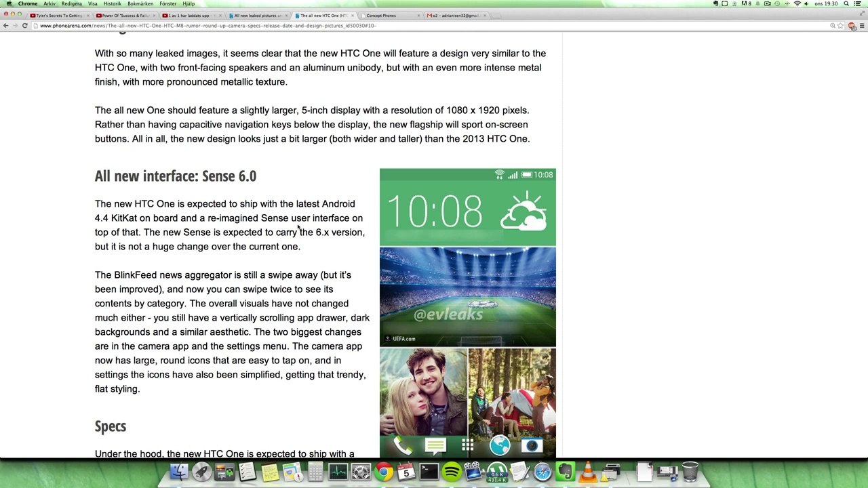Go back with the Chrome back arrow
The width and height of the screenshot is (868, 488).
(x=6, y=26)
